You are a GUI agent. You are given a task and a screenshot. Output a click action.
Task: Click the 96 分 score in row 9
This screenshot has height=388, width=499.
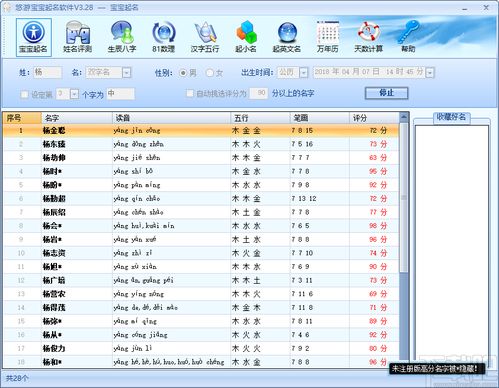click(378, 240)
